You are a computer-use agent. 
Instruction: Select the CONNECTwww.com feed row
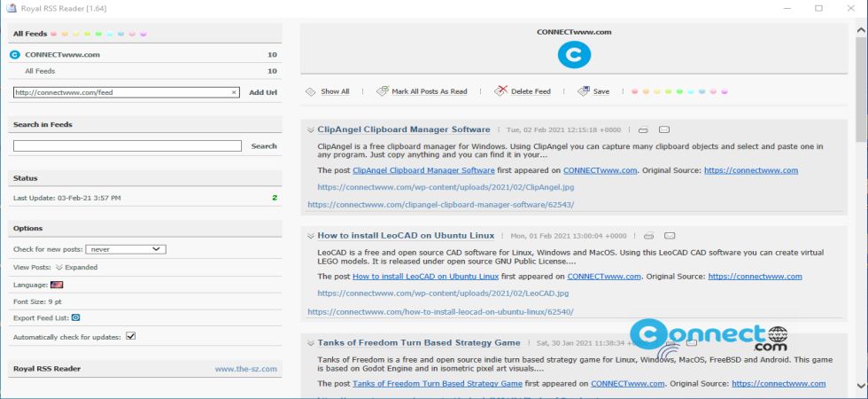145,55
